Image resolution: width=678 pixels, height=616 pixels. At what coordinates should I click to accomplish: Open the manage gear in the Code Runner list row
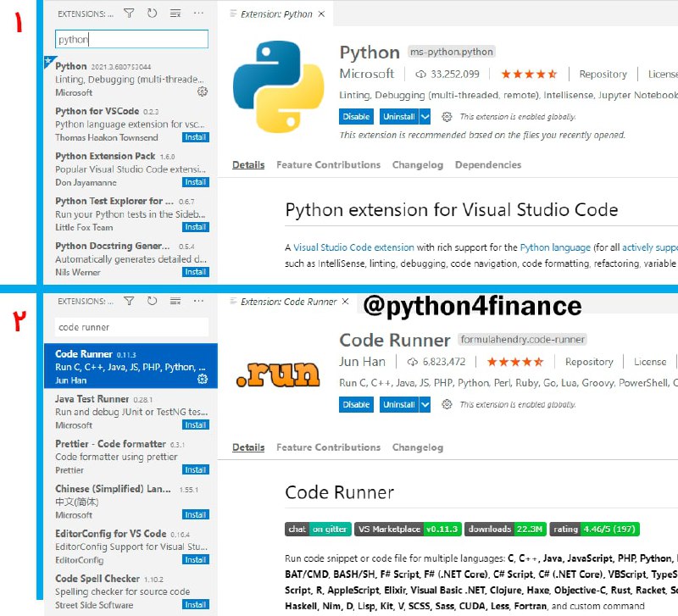click(x=203, y=379)
